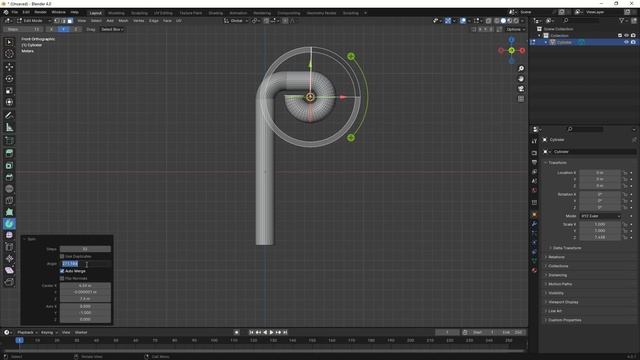
Task: Enable Use Duplicates checkbox in Spin panel
Action: click(x=62, y=256)
